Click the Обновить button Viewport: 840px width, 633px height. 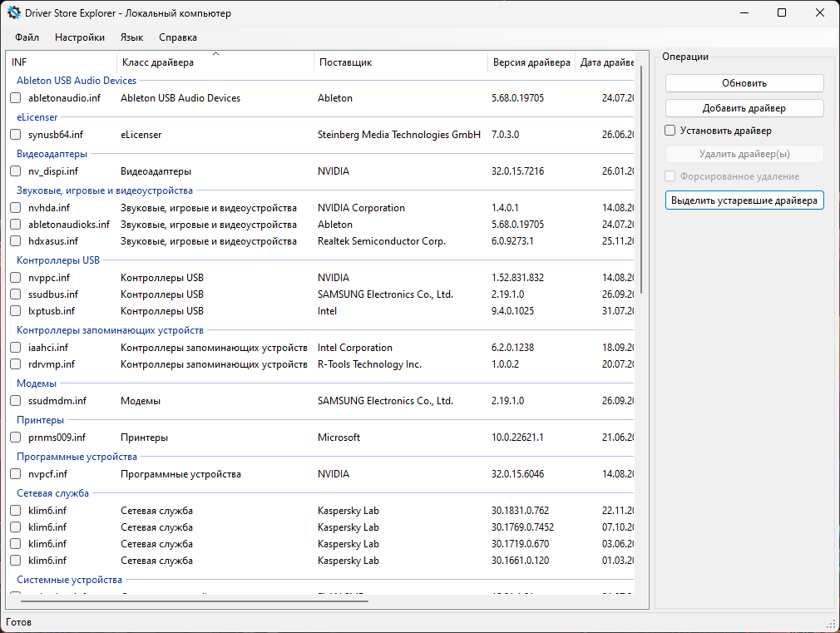[744, 83]
